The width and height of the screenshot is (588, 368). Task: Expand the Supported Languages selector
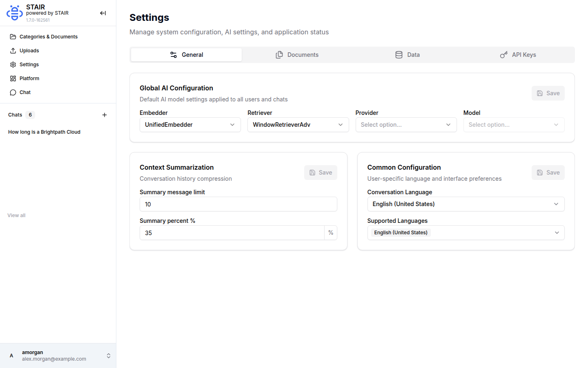click(x=466, y=233)
